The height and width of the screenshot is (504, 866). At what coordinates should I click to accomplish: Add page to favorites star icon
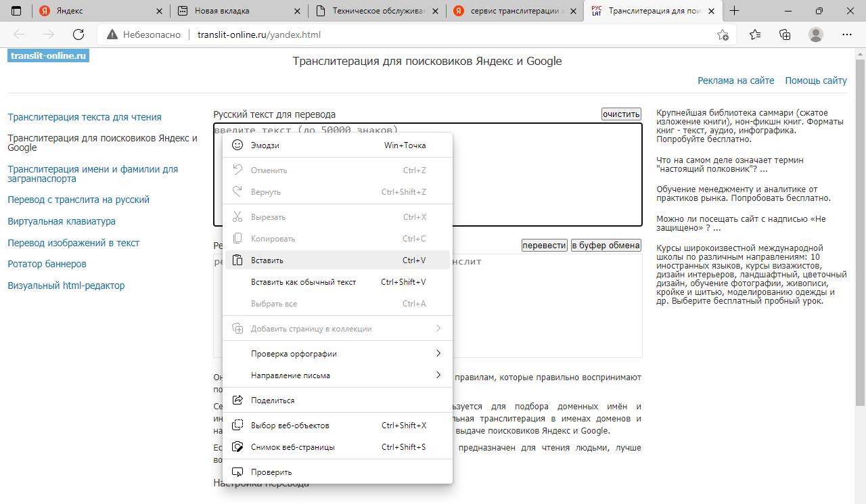[723, 35]
